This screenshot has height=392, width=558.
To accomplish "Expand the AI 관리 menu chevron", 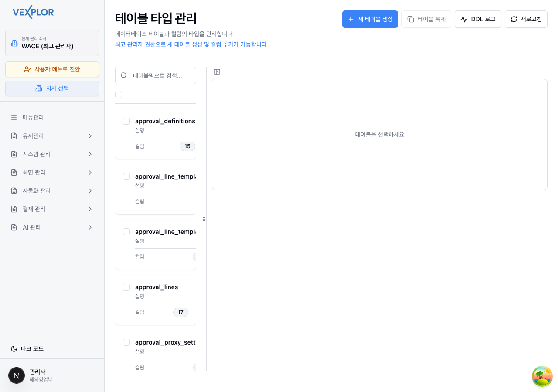I will 90,227.
